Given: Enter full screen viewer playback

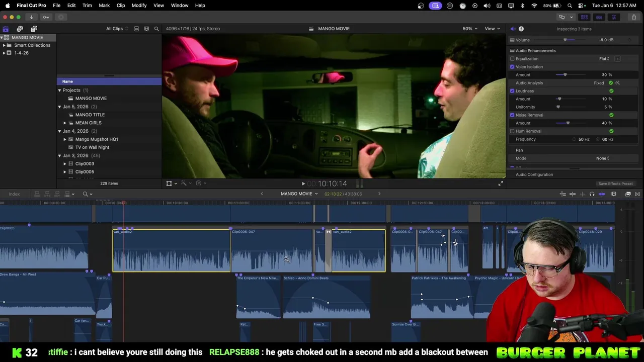Looking at the screenshot, I should coord(501,184).
